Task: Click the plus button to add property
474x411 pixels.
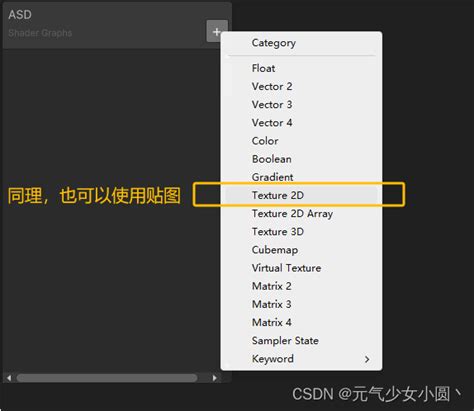Action: click(x=217, y=31)
